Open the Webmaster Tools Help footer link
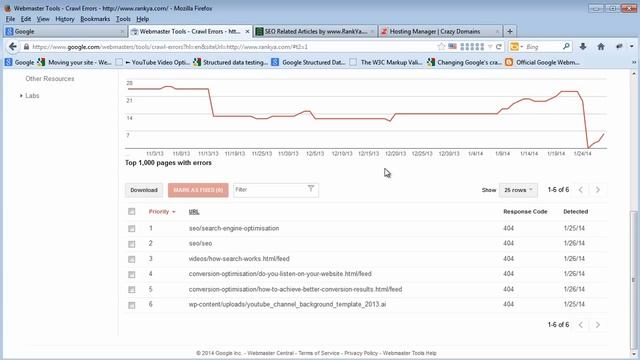This screenshot has width=640, height=360. (409, 353)
